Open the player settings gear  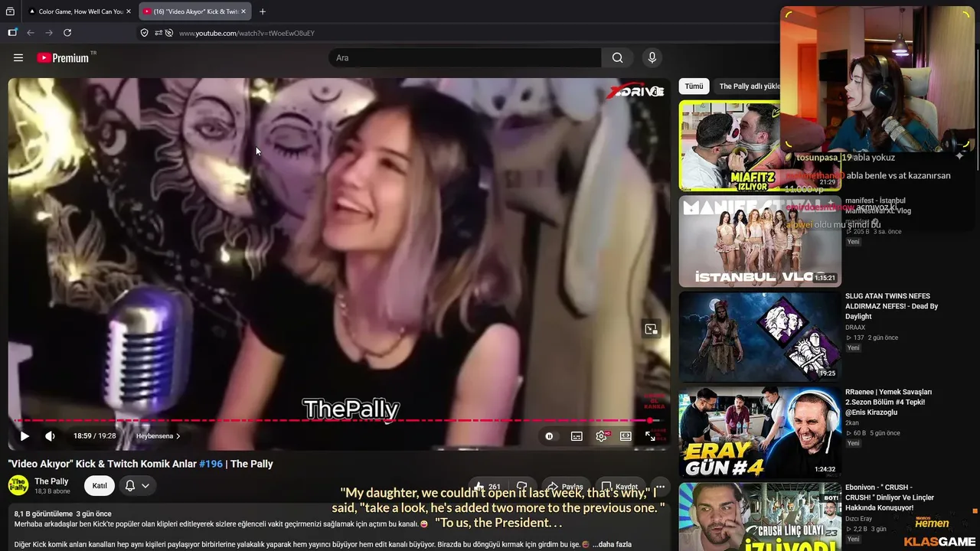(602, 436)
